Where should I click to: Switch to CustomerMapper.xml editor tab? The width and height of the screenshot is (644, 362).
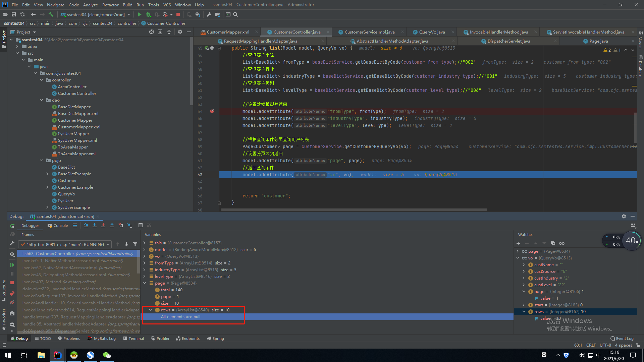click(228, 32)
